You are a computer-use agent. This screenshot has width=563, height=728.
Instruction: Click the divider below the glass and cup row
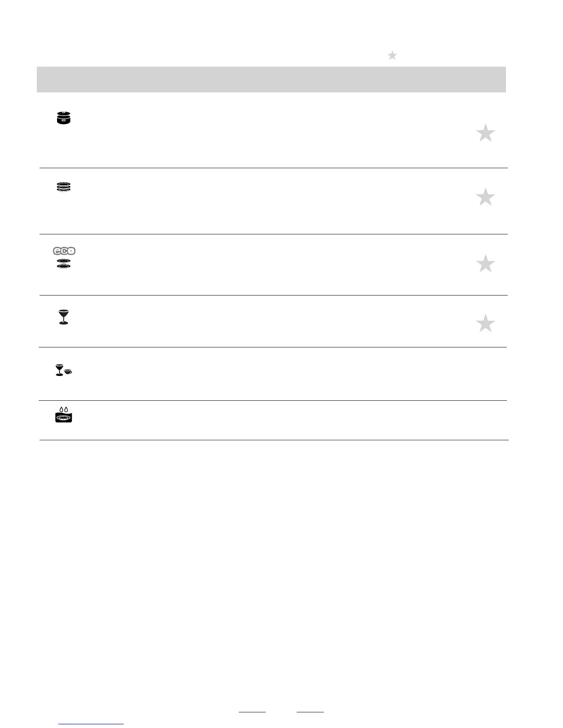point(274,401)
